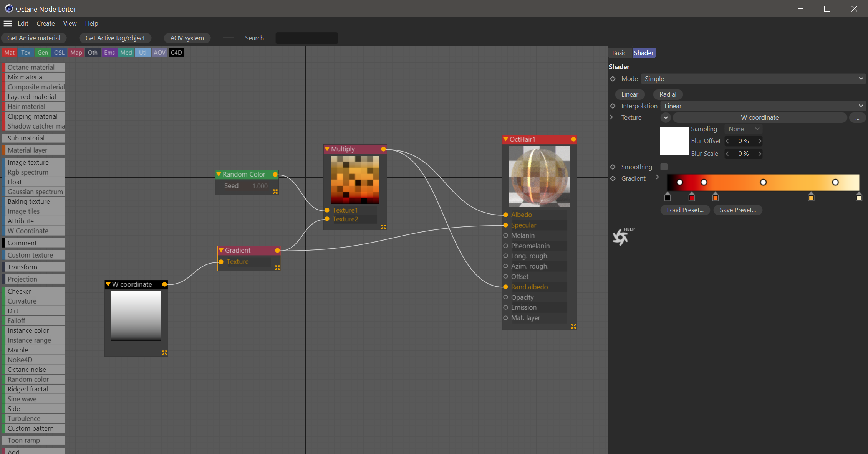Open the hamburger menu icon
Image resolution: width=868 pixels, height=454 pixels.
click(8, 23)
